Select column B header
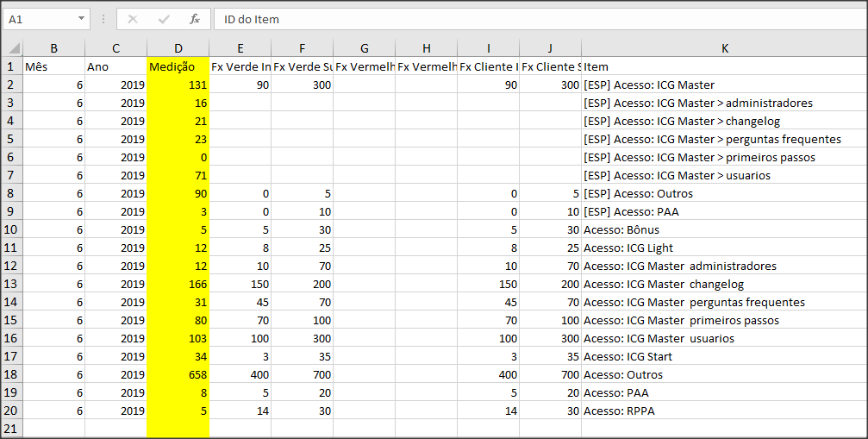The height and width of the screenshot is (439, 868). coord(53,48)
